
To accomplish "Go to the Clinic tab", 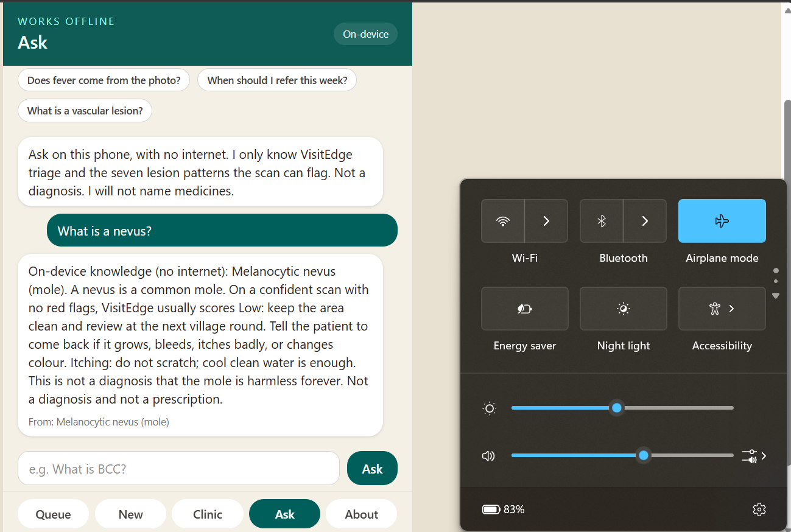I will click(208, 514).
